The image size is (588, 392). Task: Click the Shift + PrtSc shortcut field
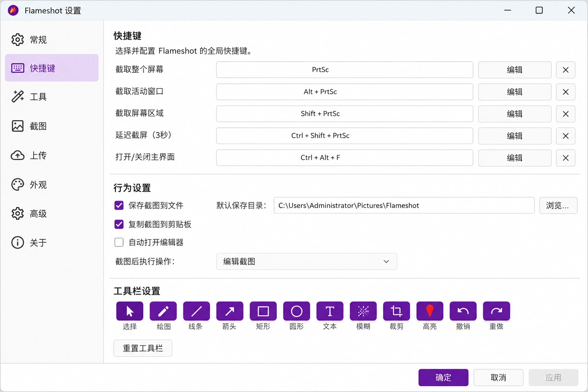click(x=345, y=114)
